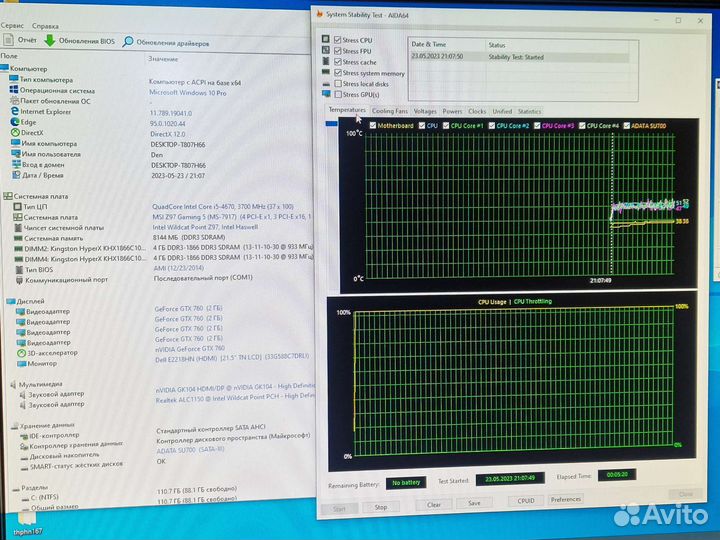Switch to the Statistics tab
The image size is (720, 540).
pos(529,111)
